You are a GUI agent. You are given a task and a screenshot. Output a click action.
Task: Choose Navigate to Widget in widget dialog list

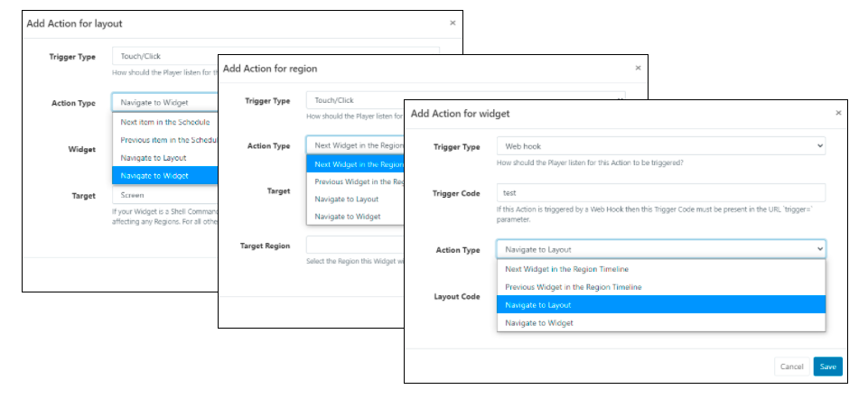(x=661, y=322)
